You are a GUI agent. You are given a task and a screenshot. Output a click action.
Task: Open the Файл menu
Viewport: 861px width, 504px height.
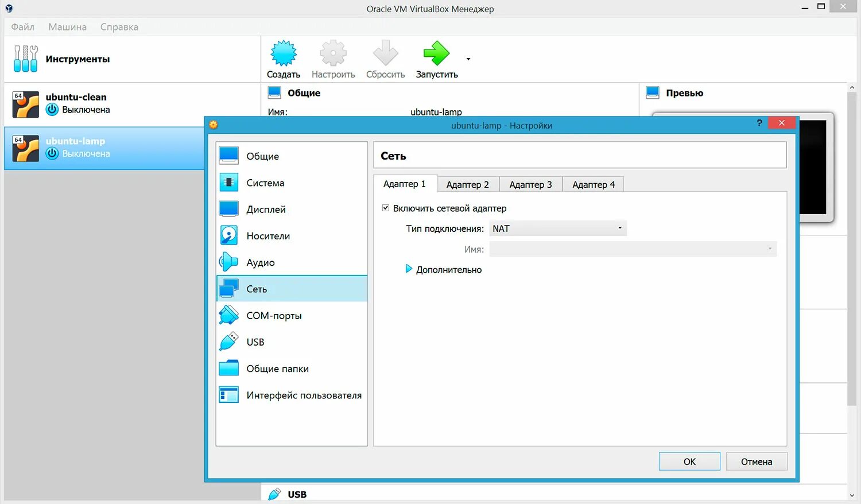point(23,27)
